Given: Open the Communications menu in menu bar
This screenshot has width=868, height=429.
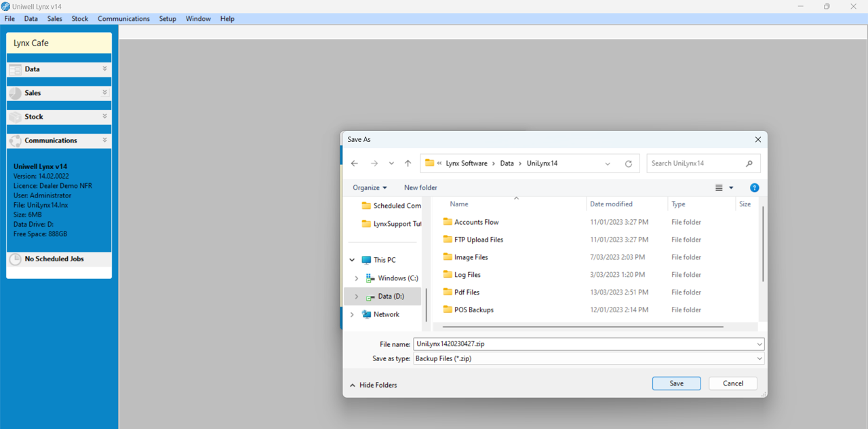Looking at the screenshot, I should click(x=123, y=19).
